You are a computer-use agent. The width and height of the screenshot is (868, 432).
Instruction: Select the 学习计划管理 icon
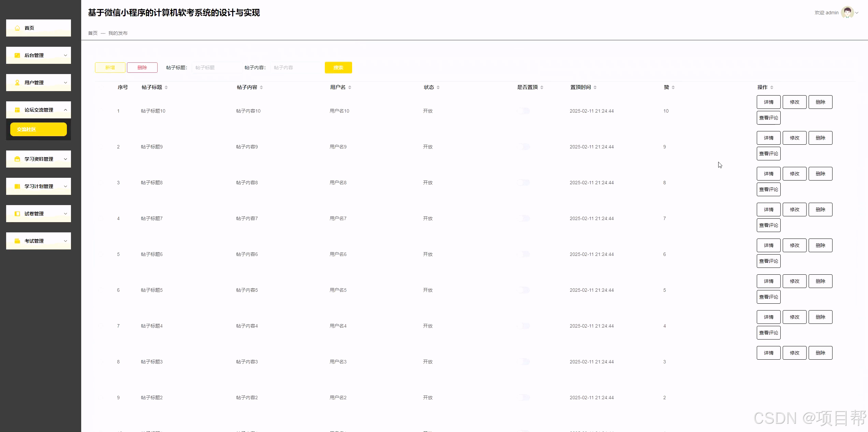[17, 186]
